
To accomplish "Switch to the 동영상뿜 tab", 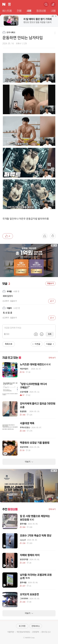I will tap(41, 11).
